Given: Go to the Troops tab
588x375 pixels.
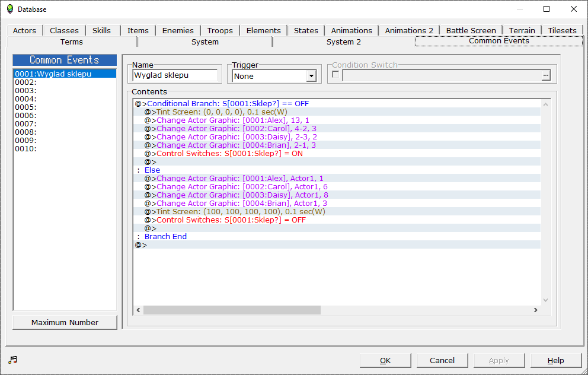Looking at the screenshot, I should coord(220,30).
